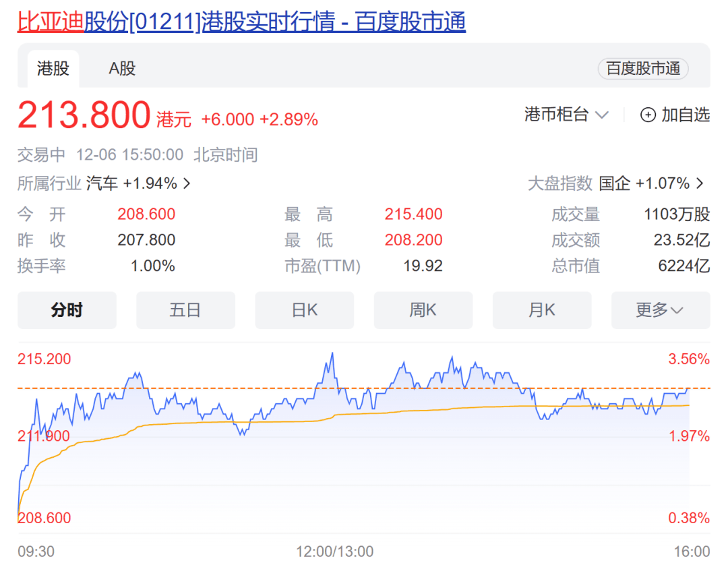
Task: Switch to the 港股 tab
Action: [53, 69]
